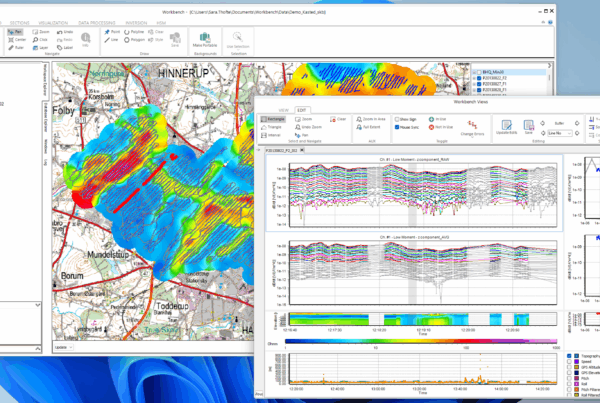Open the DATA PROCESSING ribbon tab
600x403 pixels.
[x=97, y=23]
